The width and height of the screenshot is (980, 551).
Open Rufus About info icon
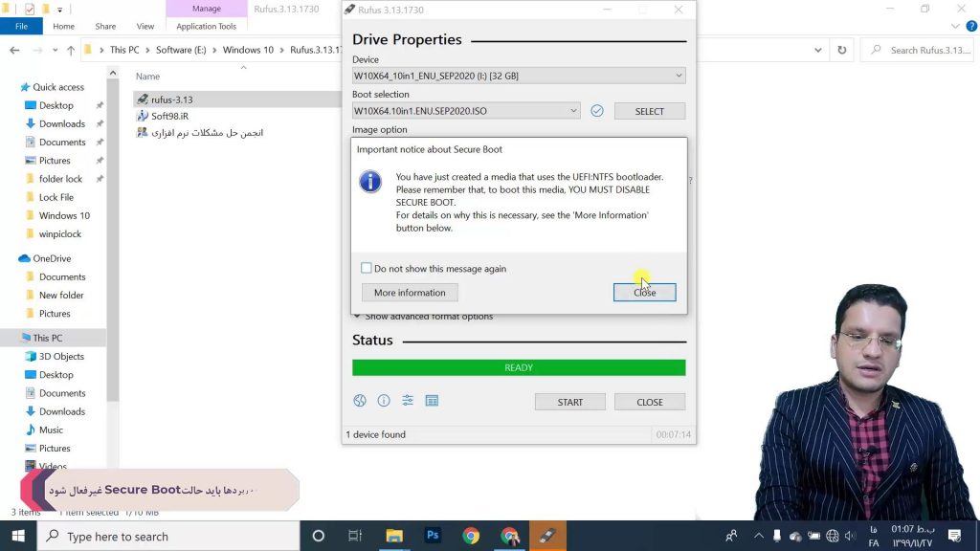click(384, 401)
